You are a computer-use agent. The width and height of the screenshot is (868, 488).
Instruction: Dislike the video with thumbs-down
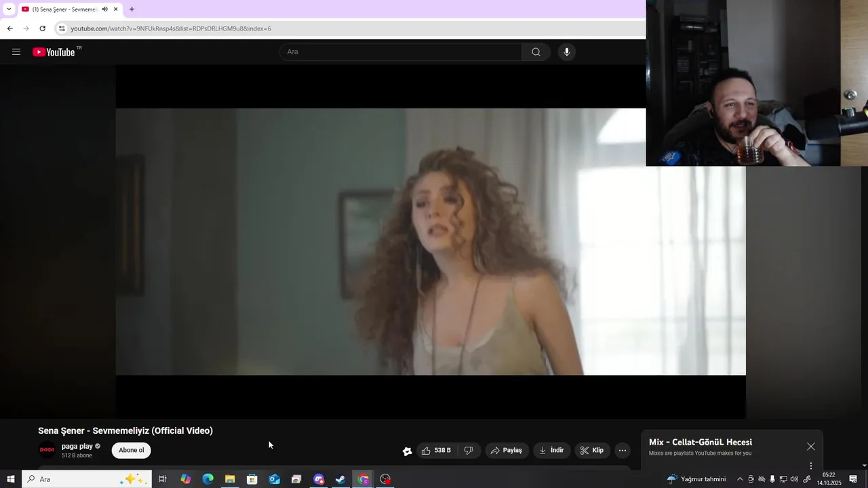pyautogui.click(x=469, y=450)
